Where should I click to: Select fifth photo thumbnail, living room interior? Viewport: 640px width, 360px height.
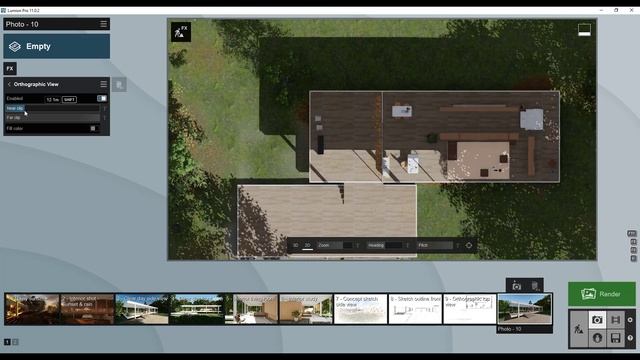[x=251, y=309]
